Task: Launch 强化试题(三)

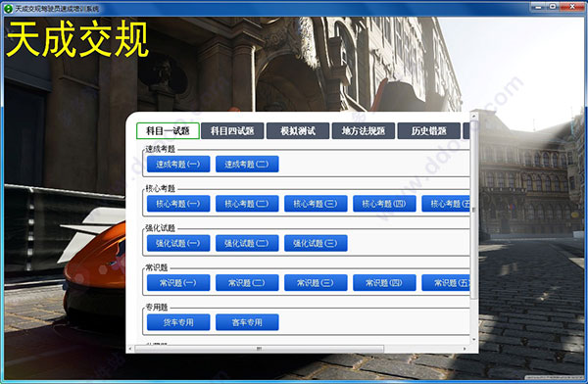Action: tap(316, 243)
